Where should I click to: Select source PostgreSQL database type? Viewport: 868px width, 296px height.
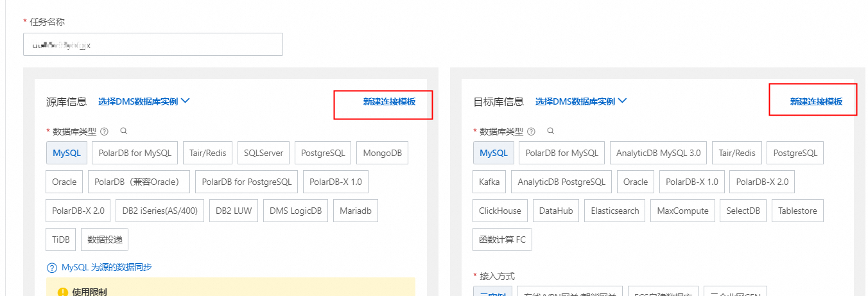pyautogui.click(x=323, y=153)
